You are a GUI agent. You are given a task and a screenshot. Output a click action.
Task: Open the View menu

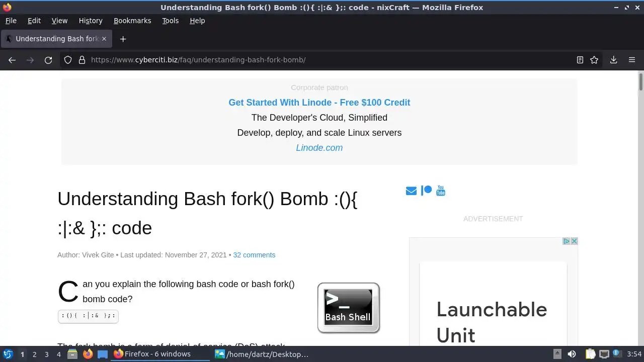pyautogui.click(x=59, y=21)
